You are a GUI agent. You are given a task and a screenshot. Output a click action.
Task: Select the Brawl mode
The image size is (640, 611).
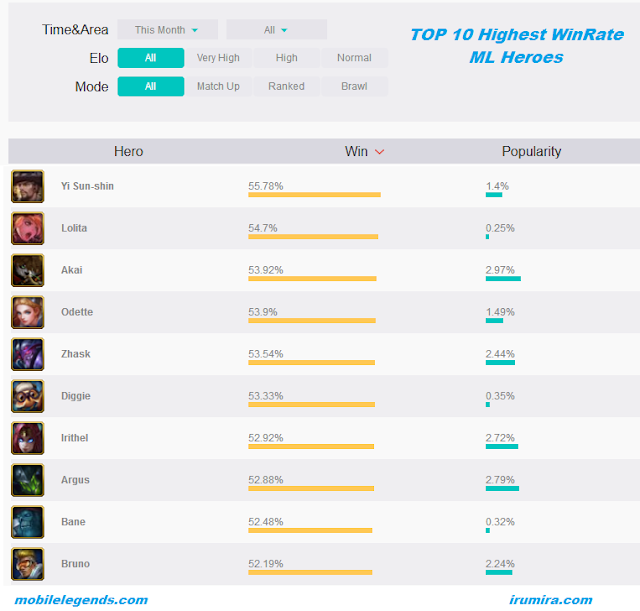[x=354, y=87]
